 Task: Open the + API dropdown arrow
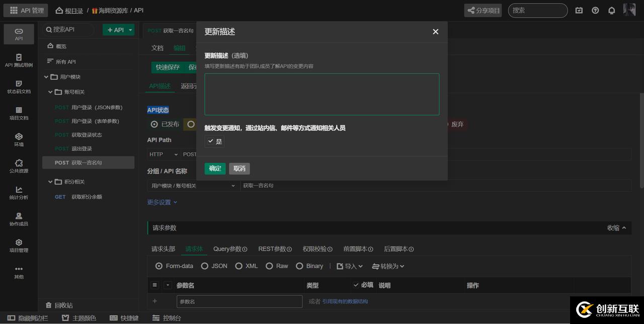(131, 30)
